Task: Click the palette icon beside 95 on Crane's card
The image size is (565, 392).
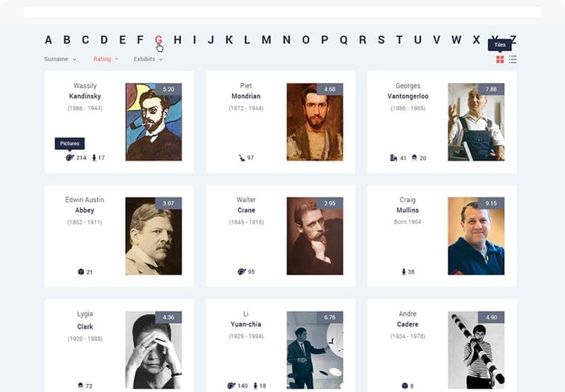Action: pyautogui.click(x=241, y=272)
